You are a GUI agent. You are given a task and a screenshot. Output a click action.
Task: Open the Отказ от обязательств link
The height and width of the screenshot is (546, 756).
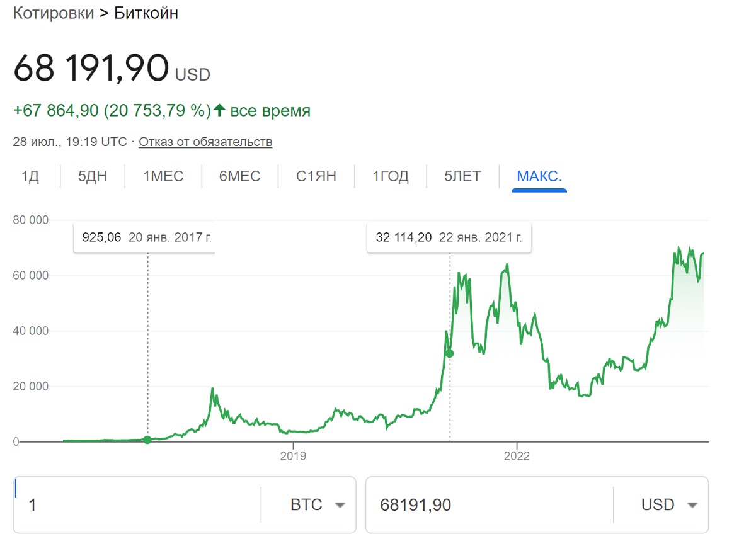point(205,142)
